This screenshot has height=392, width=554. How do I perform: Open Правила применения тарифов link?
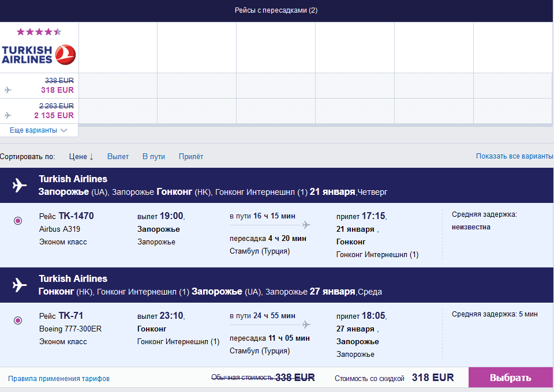click(59, 379)
